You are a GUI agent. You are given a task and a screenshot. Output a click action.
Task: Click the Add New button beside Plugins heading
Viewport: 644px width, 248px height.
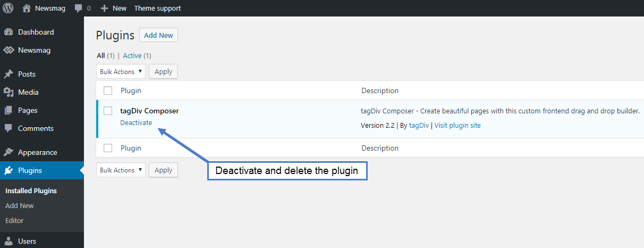(158, 35)
